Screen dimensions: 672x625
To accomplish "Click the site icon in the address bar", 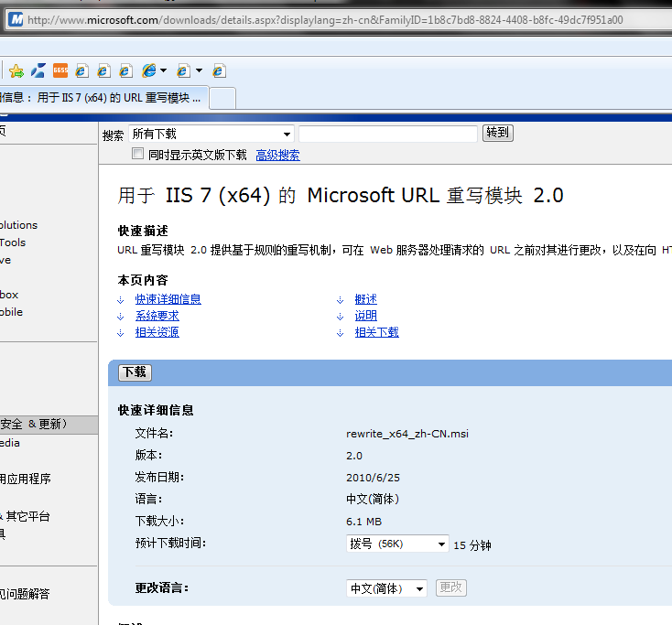I will [x=16, y=20].
